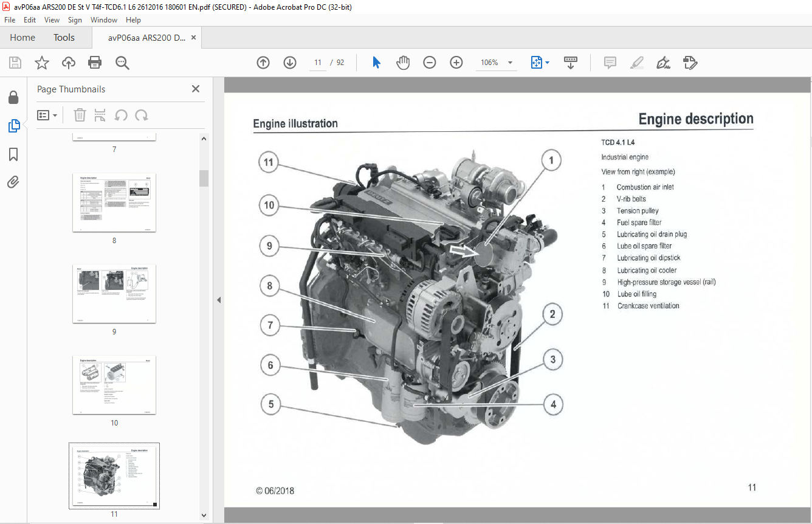
Task: Click 'Combustion air inlet' legend entry
Action: coord(645,187)
